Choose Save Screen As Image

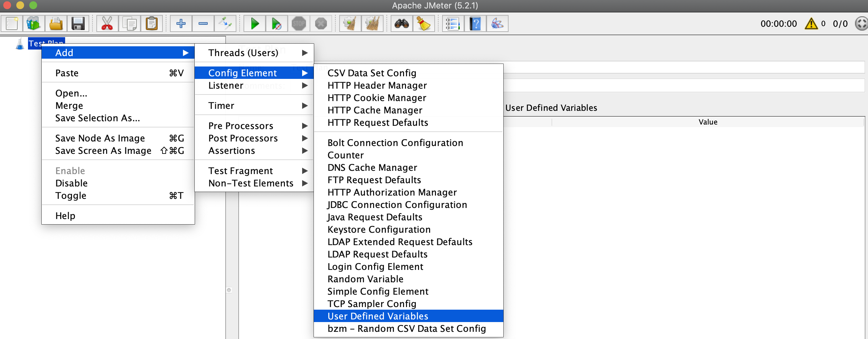(x=118, y=151)
